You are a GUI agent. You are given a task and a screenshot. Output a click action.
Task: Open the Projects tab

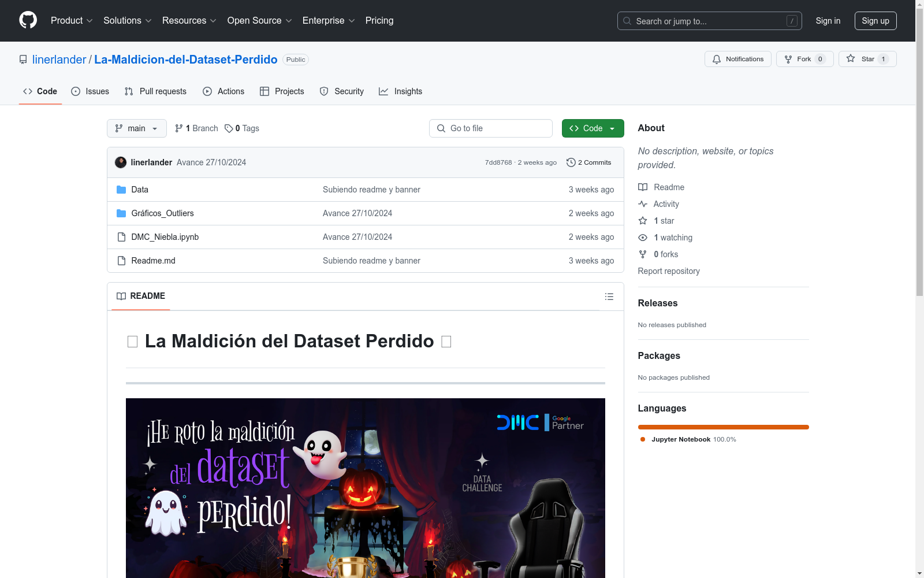coord(282,91)
